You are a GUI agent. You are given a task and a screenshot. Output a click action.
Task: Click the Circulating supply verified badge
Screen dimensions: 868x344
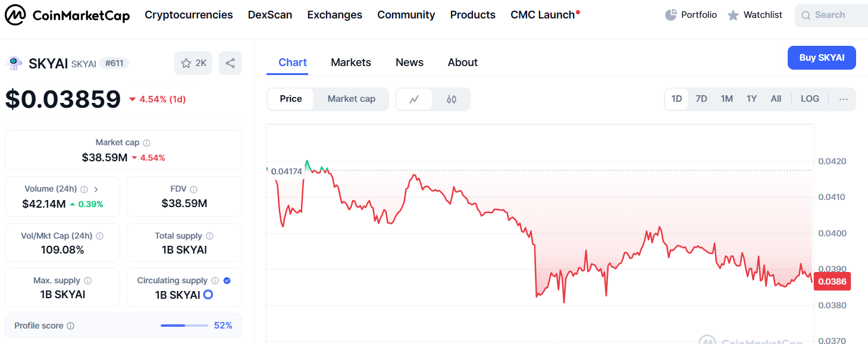coord(227,280)
